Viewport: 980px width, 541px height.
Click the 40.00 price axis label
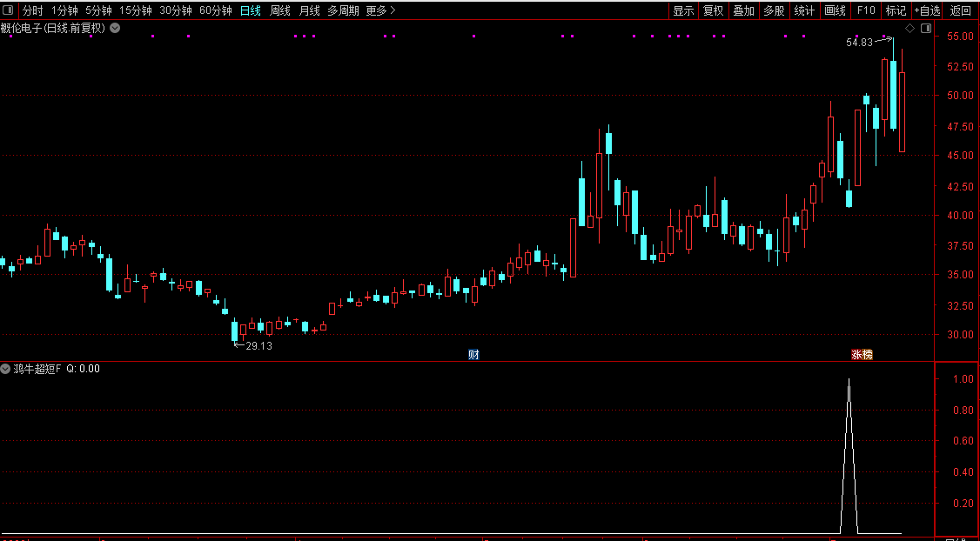pos(959,215)
